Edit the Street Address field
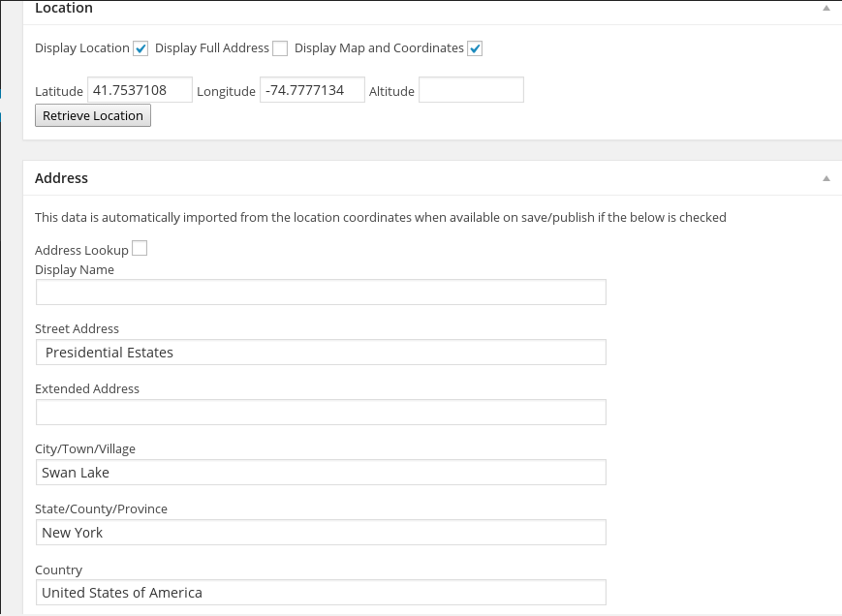The width and height of the screenshot is (842, 616). pyautogui.click(x=321, y=353)
